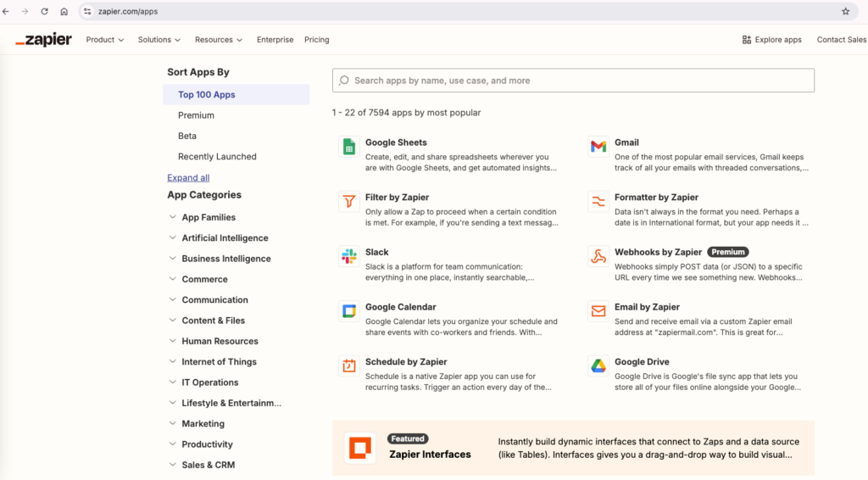
Task: Expand the Commerce category chevron
Action: pyautogui.click(x=173, y=279)
